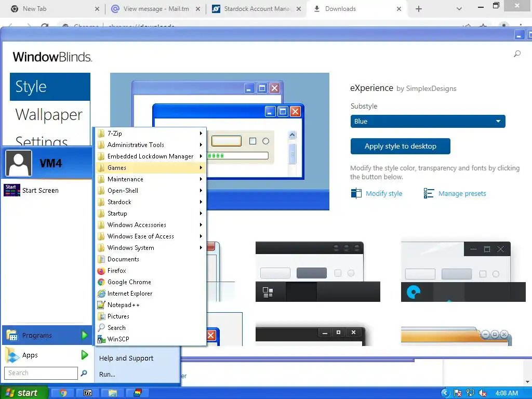
Task: Click the WindowBlinds search magnifier icon
Action: [x=517, y=54]
